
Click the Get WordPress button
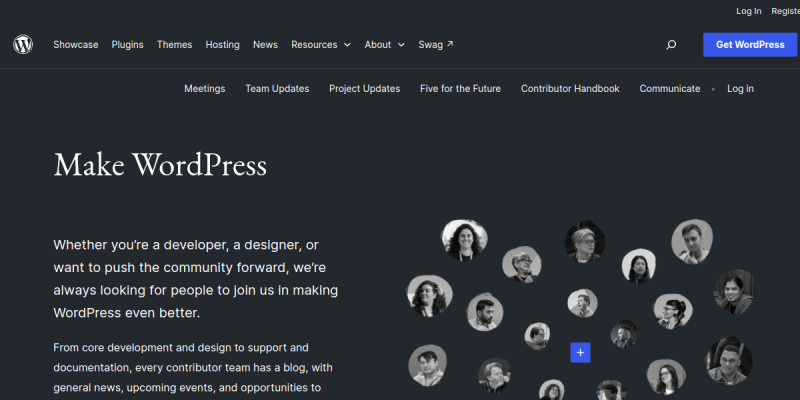(750, 44)
